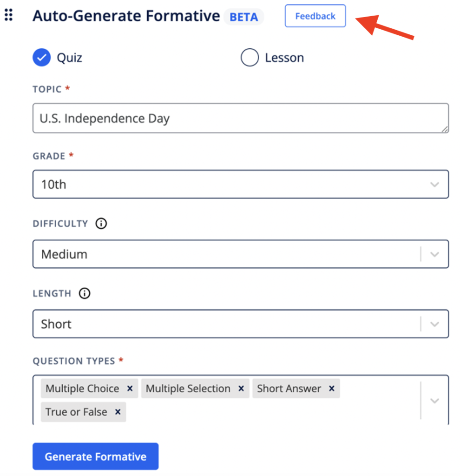Click the Generate Formative button
Image resolution: width=460 pixels, height=476 pixels.
coord(95,456)
